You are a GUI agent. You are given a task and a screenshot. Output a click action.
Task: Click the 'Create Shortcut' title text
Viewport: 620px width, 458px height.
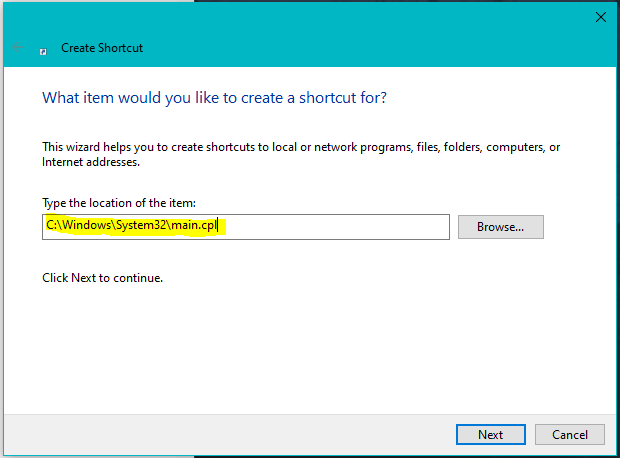(102, 48)
